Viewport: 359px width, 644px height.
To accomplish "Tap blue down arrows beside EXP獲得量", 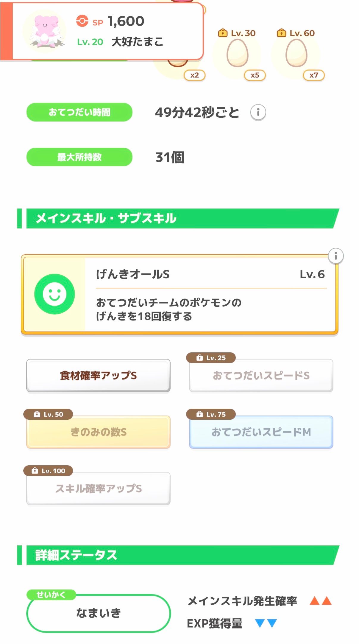I will tap(266, 623).
